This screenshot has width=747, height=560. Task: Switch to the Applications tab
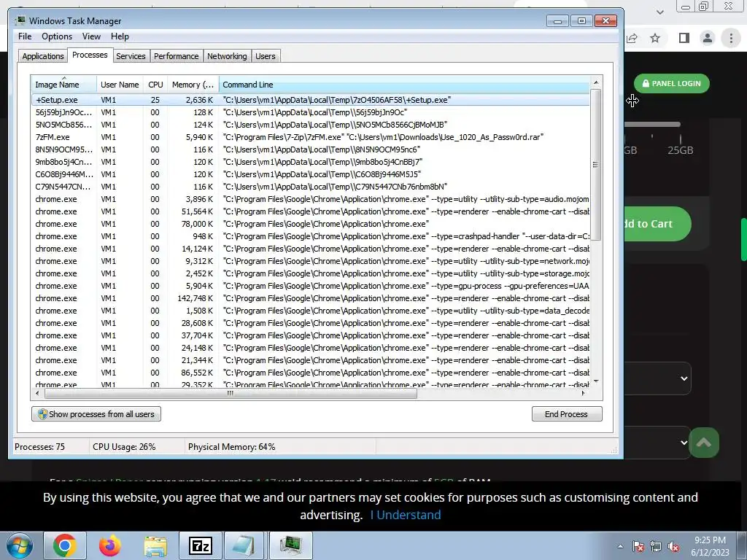43,56
